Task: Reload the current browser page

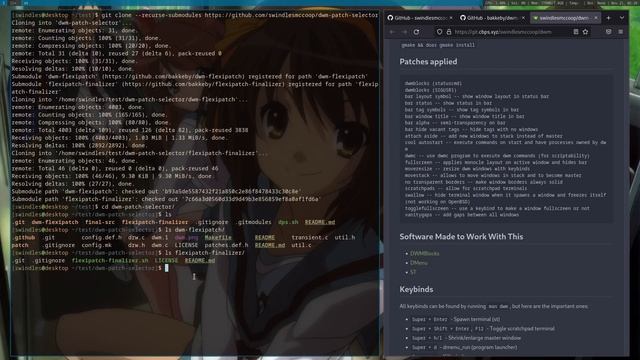Action: (x=416, y=32)
